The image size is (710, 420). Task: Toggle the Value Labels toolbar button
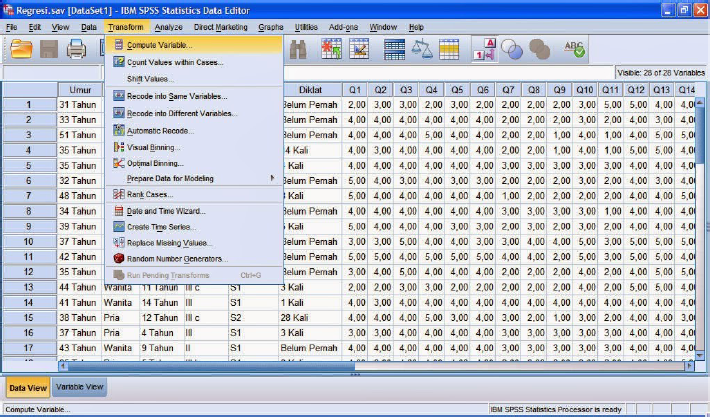coord(484,49)
